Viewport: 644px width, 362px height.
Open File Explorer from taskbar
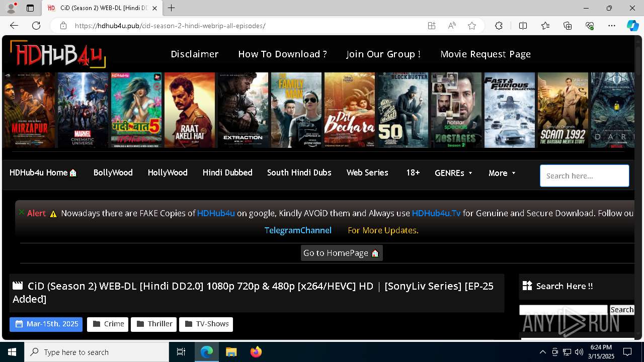231,352
